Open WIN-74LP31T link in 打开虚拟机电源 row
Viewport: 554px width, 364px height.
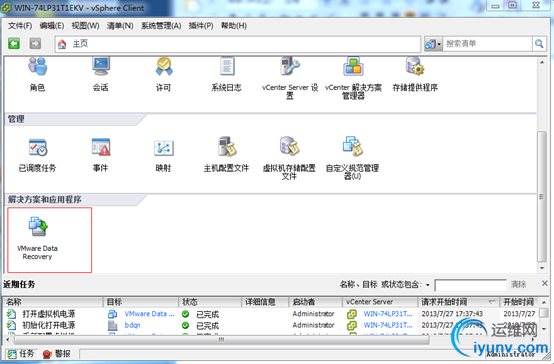coord(388,314)
